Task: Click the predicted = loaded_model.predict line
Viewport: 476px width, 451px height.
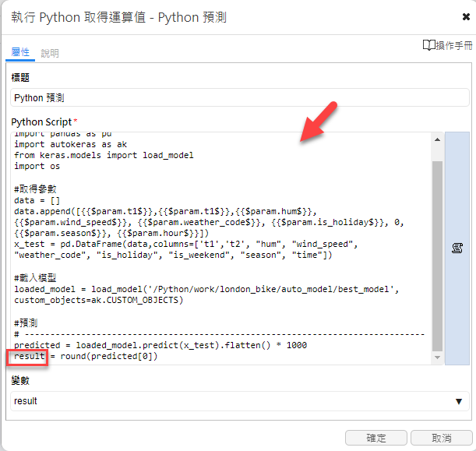Action: (x=160, y=345)
